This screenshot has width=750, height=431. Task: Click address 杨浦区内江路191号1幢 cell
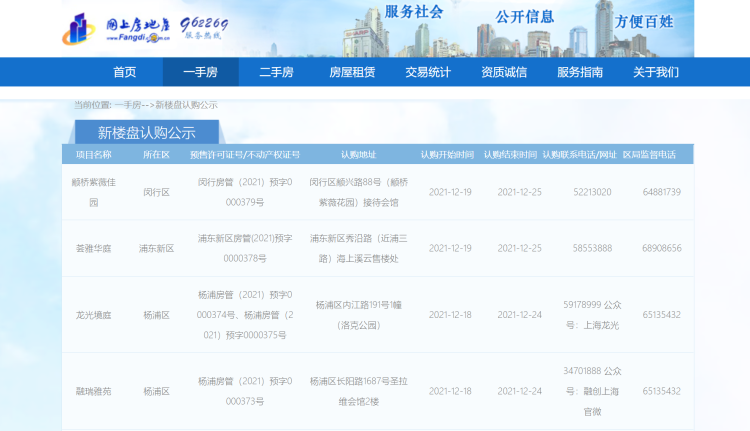[x=359, y=315]
